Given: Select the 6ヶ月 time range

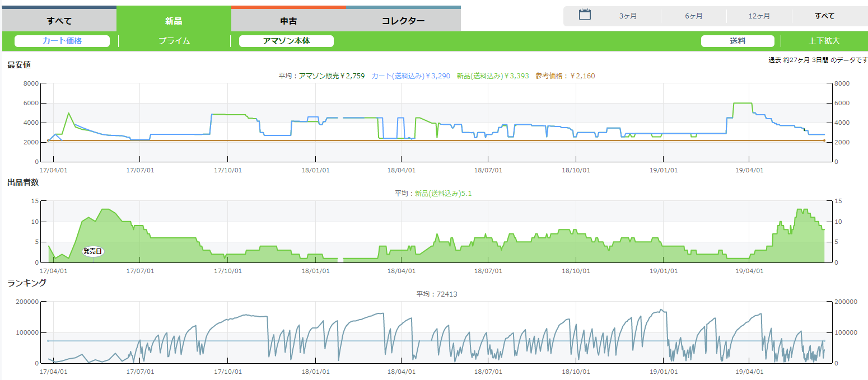Looking at the screenshot, I should click(x=693, y=16).
